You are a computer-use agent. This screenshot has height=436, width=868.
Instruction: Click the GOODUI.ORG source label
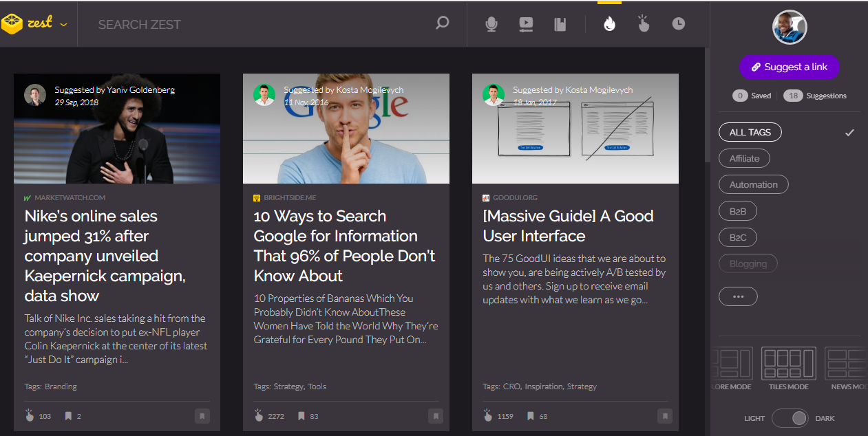(x=515, y=197)
